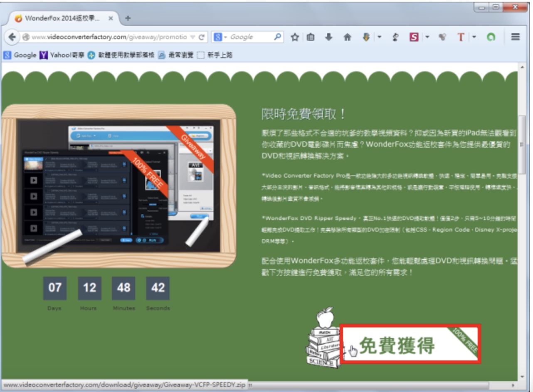Viewport: 533px width, 392px height.
Task: Click the orange download-helper arrow extension icon
Action: [x=366, y=37]
